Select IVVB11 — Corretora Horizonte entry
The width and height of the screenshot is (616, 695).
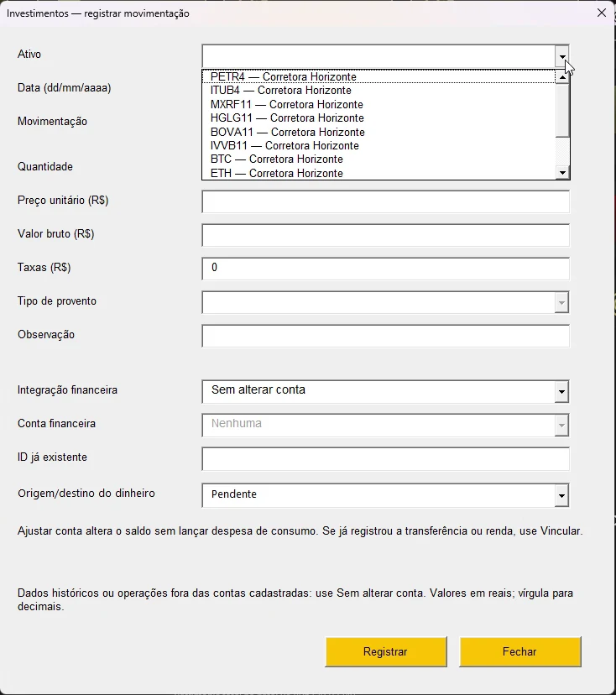click(378, 145)
